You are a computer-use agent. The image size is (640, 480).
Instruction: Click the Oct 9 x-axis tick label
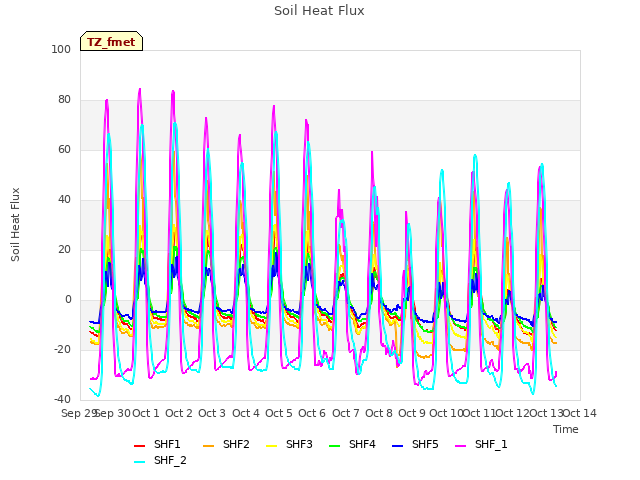click(x=412, y=413)
